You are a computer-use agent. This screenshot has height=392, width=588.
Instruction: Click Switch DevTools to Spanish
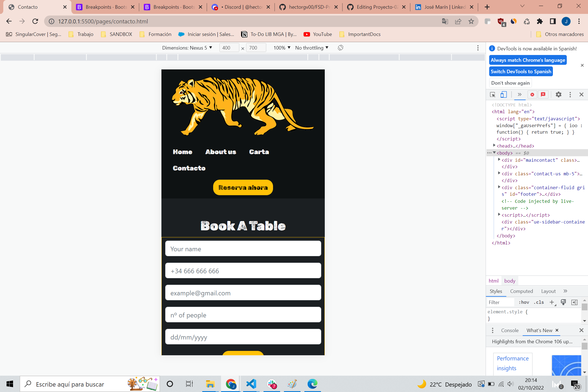(x=521, y=71)
